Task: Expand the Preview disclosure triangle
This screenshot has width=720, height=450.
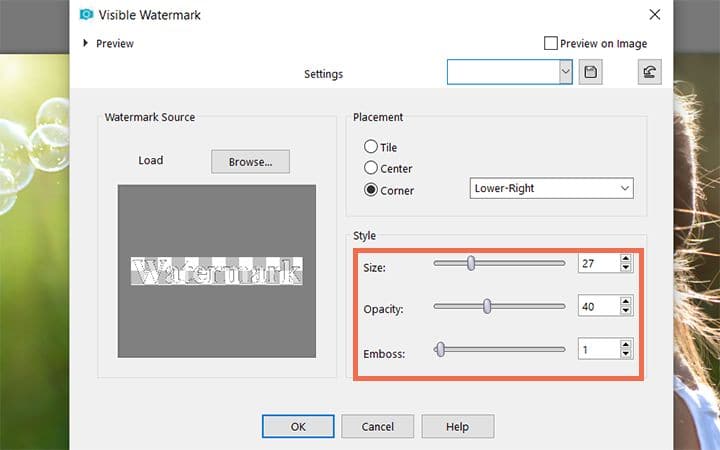Action: pos(85,43)
